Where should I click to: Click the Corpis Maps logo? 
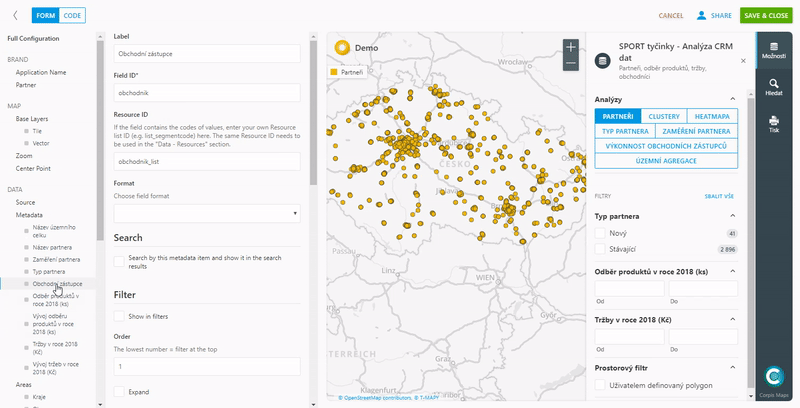(x=773, y=376)
